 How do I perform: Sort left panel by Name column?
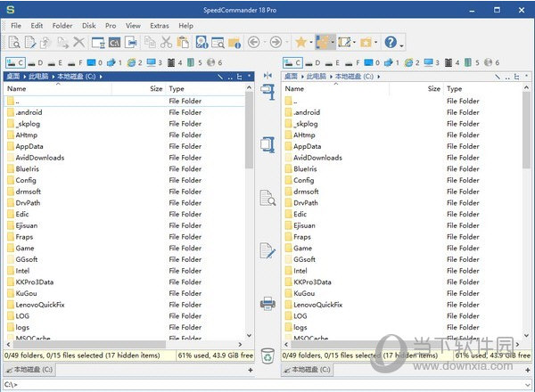[x=58, y=88]
